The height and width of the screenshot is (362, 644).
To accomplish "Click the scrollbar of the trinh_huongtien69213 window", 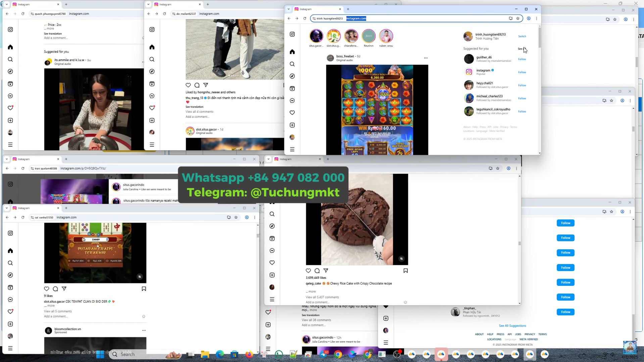I will pyautogui.click(x=540, y=37).
